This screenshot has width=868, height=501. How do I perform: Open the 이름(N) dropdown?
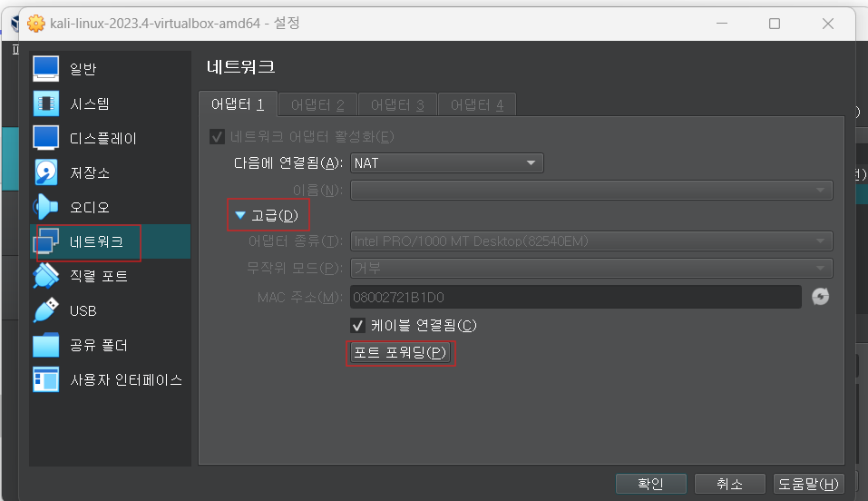tap(591, 190)
